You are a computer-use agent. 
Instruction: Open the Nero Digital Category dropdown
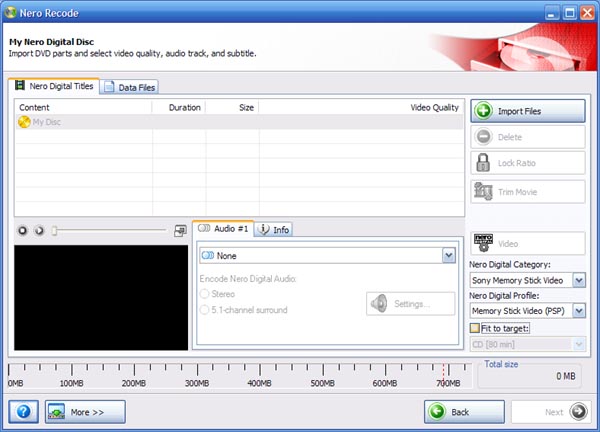point(579,280)
